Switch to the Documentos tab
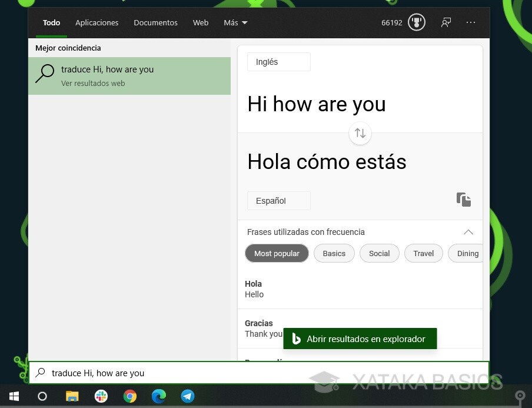 click(x=155, y=22)
